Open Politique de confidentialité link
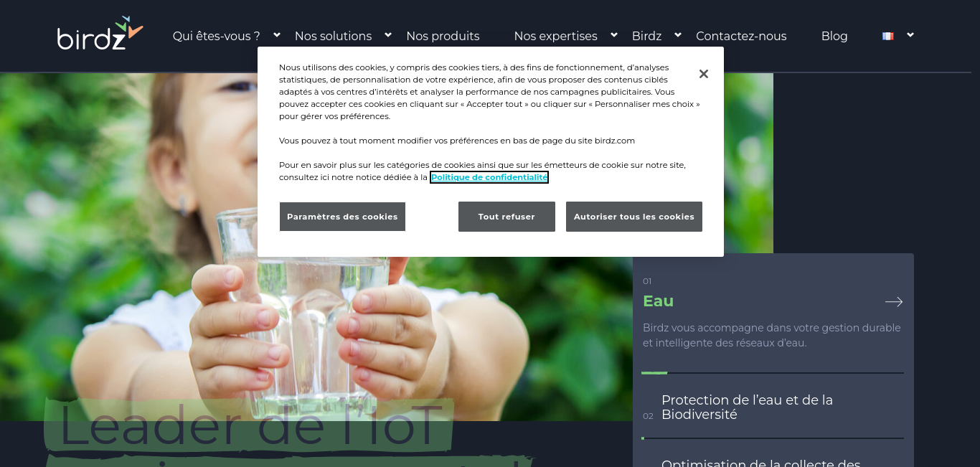 tap(489, 177)
